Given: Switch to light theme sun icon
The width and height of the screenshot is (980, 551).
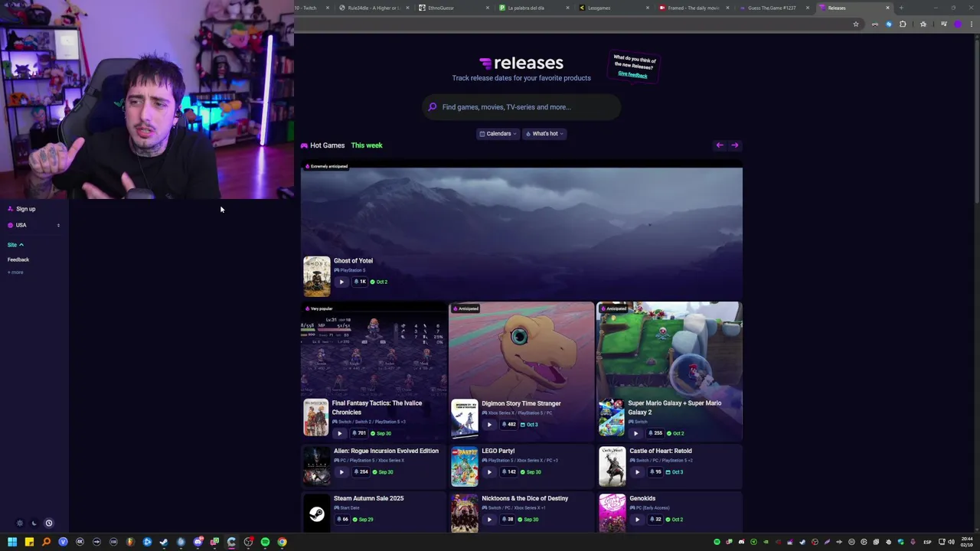Looking at the screenshot, I should click(x=20, y=523).
